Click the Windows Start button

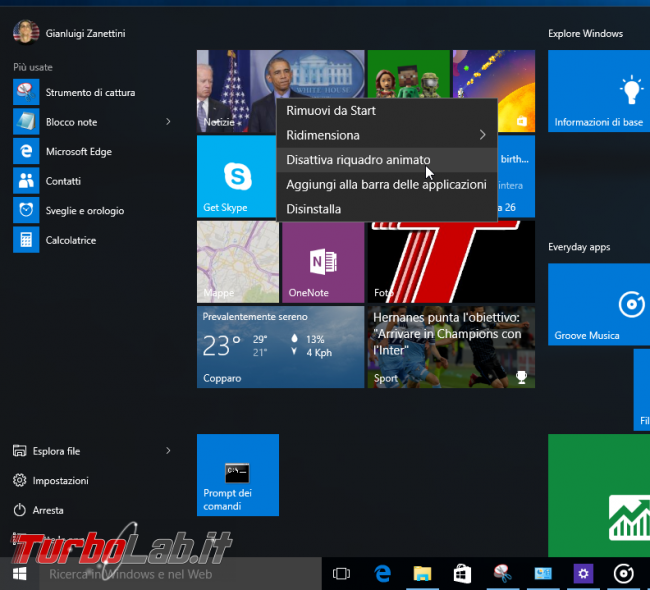click(19, 574)
